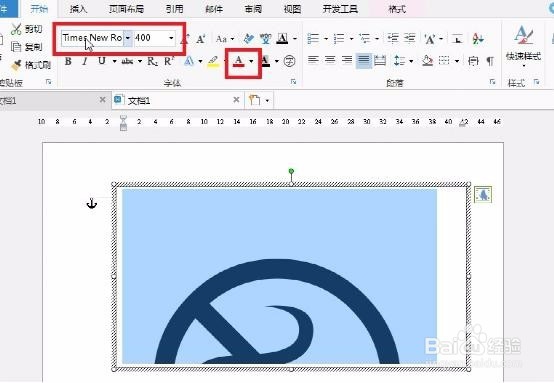The image size is (554, 383).
Task: Click the line spacing icon
Action: point(399,61)
